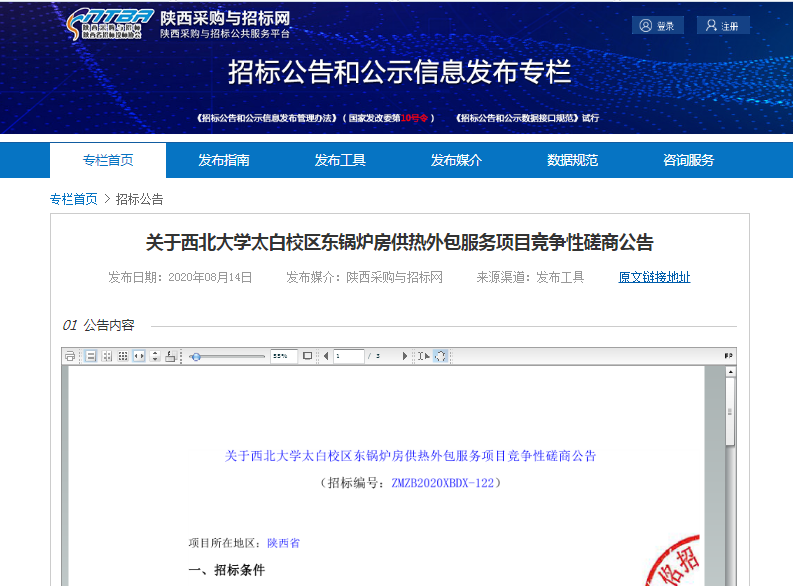Open the 咨询服务 tab
This screenshot has width=793, height=586.
point(688,160)
